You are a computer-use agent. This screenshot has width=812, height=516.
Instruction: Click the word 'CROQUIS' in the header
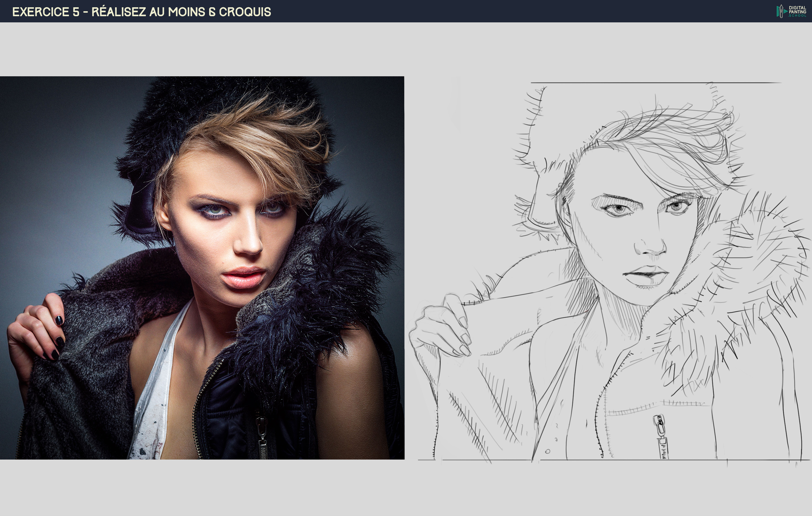tap(245, 12)
